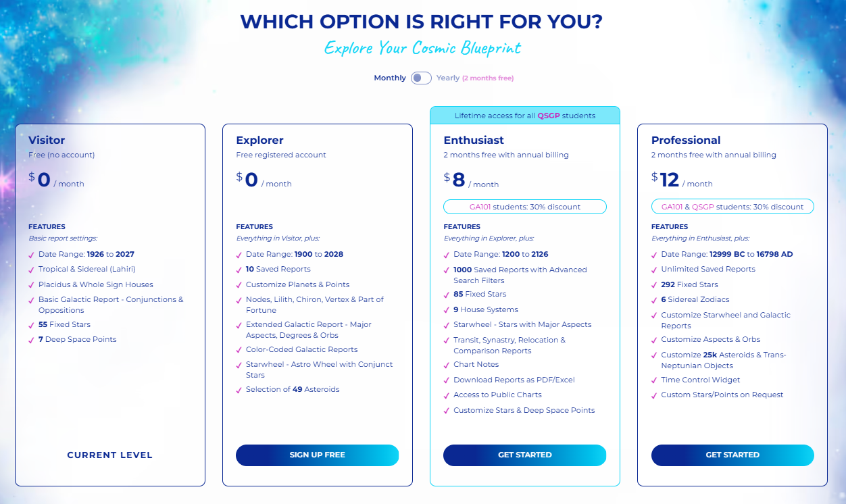Open GA101 link in Enthusiast discount badge
The width and height of the screenshot is (846, 504).
tap(480, 207)
